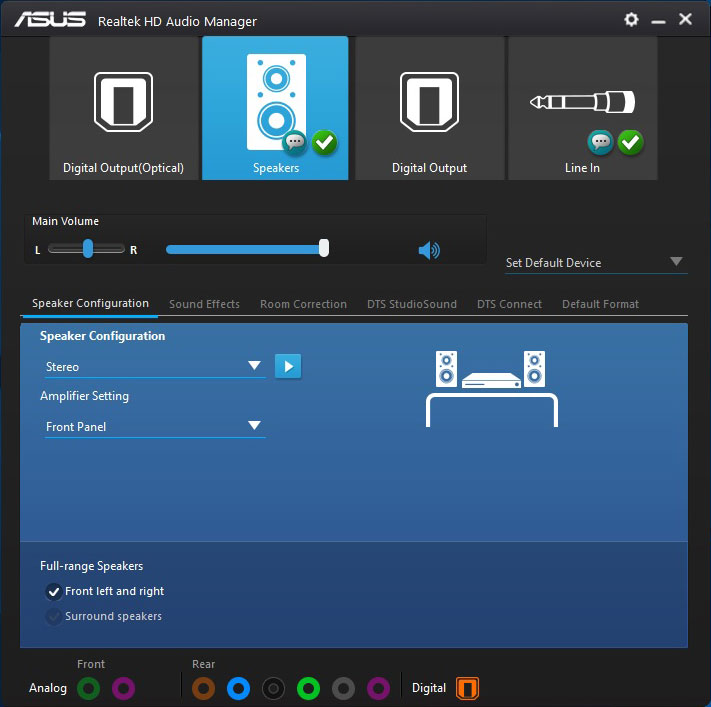Click the rear green analog jack
Image resolution: width=711 pixels, height=707 pixels.
[x=308, y=688]
